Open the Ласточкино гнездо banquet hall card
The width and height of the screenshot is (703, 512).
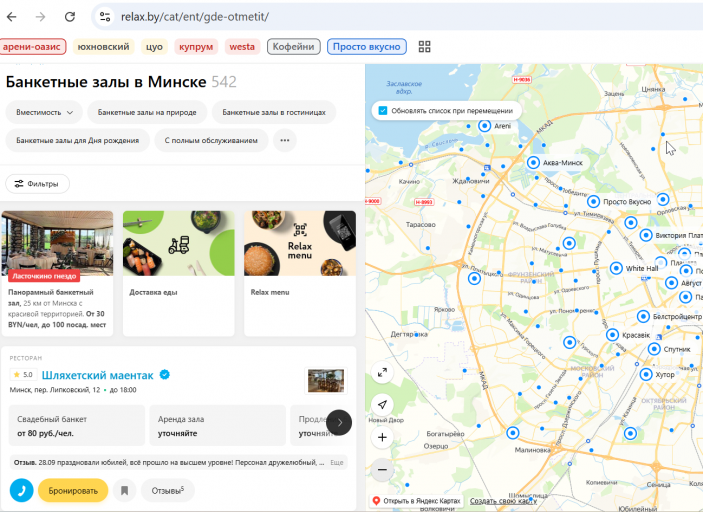tap(57, 273)
